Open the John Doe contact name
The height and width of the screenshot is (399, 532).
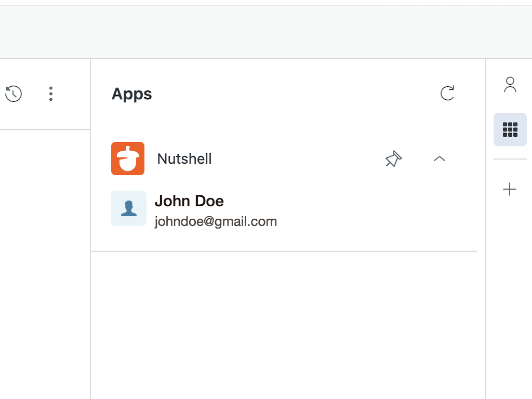point(189,201)
